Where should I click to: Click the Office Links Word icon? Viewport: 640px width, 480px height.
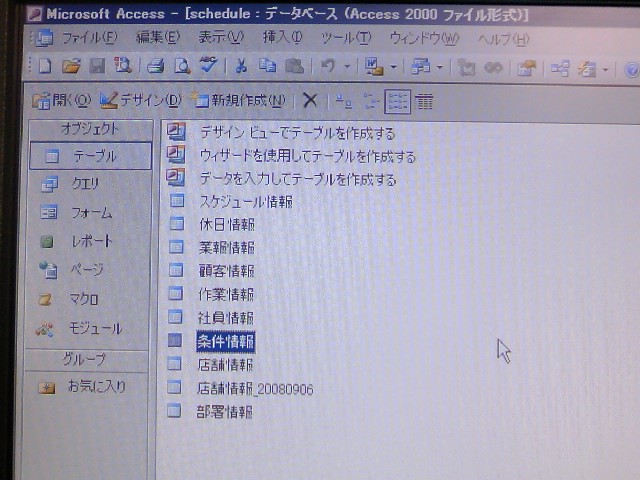374,66
